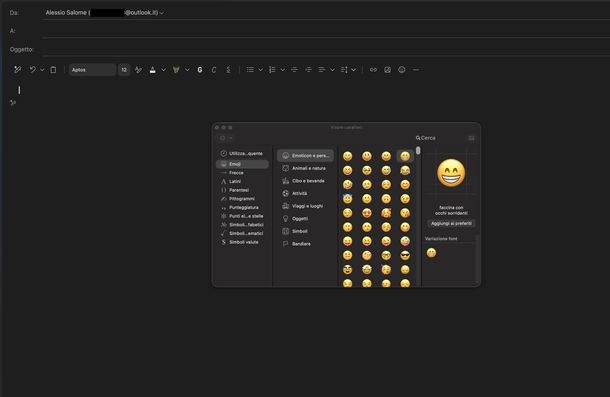
Task: Expand the line spacing dropdown arrow
Action: coord(353,70)
